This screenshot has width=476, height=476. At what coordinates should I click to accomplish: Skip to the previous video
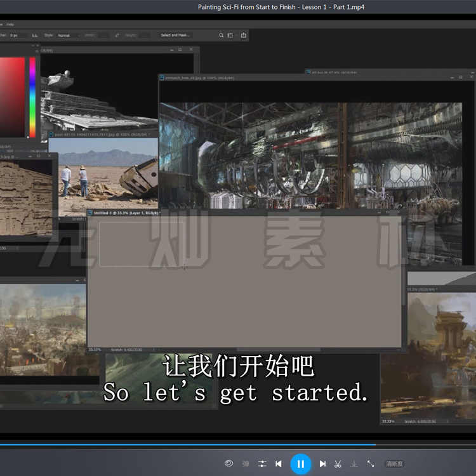coord(279,464)
